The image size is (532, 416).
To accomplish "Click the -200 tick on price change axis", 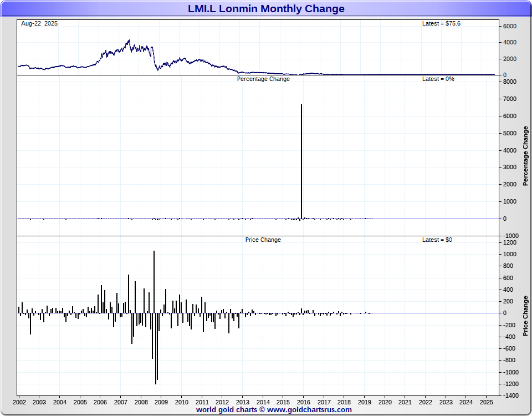I will click(x=508, y=325).
